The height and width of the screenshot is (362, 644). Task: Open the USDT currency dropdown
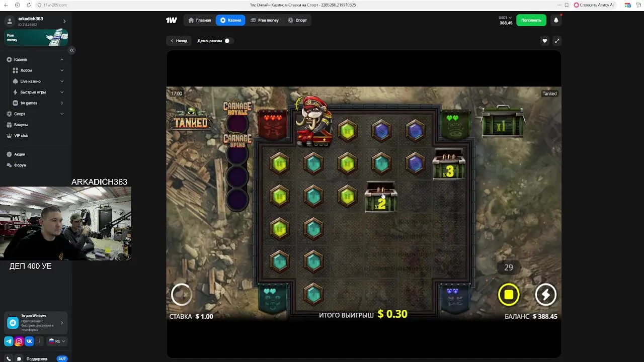pos(505,18)
